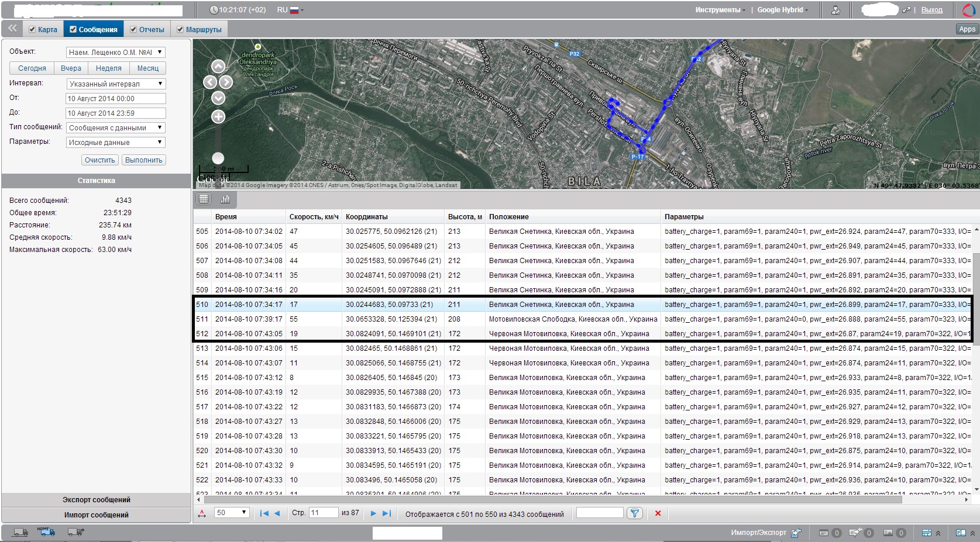
Task: Go to the first page of messages
Action: pos(264,513)
